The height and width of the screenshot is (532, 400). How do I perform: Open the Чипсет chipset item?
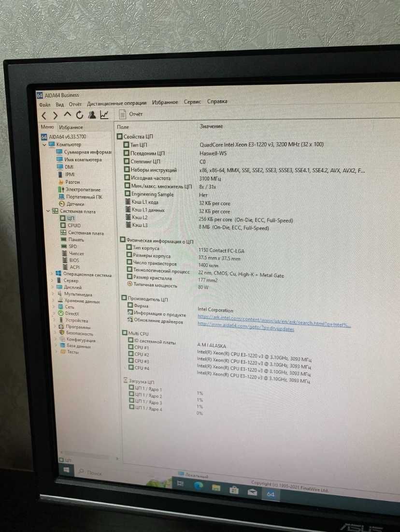click(73, 253)
